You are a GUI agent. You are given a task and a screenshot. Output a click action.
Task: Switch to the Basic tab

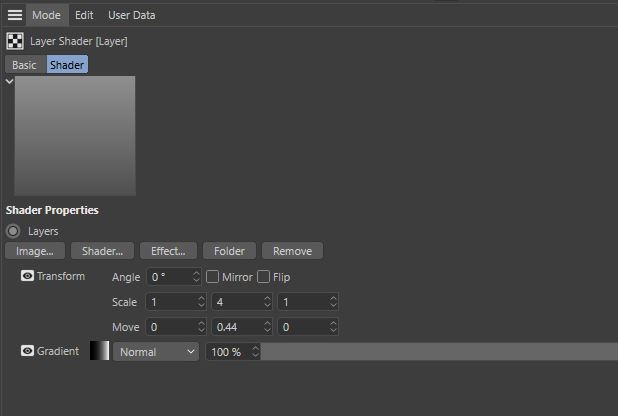(x=24, y=65)
